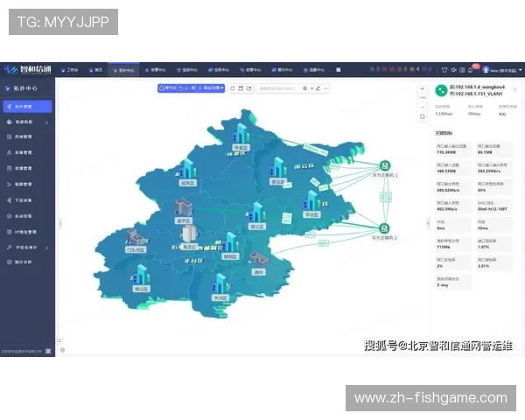Image resolution: width=525 pixels, height=420 pixels.
Task: Open the 添加 dropdown in the blue toolbar
Action: pos(211,88)
